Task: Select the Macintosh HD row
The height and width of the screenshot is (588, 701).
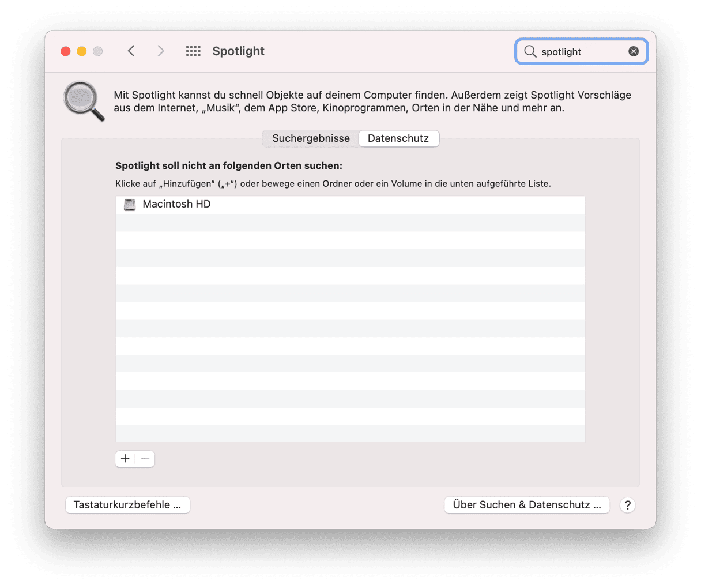Action: 350,205
